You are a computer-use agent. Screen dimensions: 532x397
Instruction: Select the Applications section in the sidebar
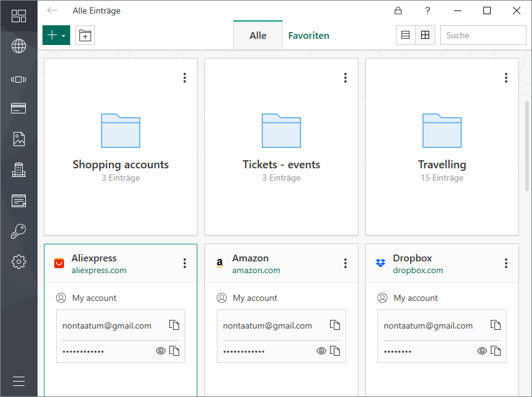pos(18,78)
